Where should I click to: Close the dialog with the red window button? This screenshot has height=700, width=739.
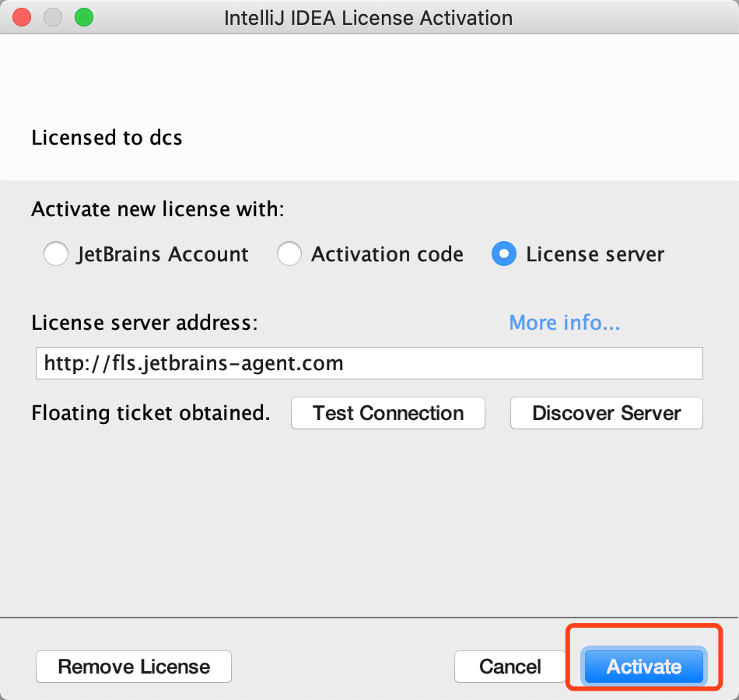click(22, 17)
